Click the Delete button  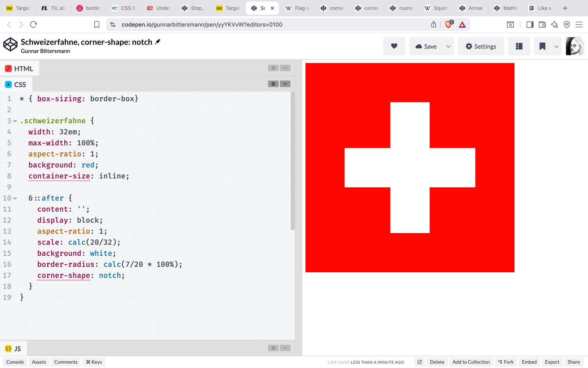tap(437, 362)
